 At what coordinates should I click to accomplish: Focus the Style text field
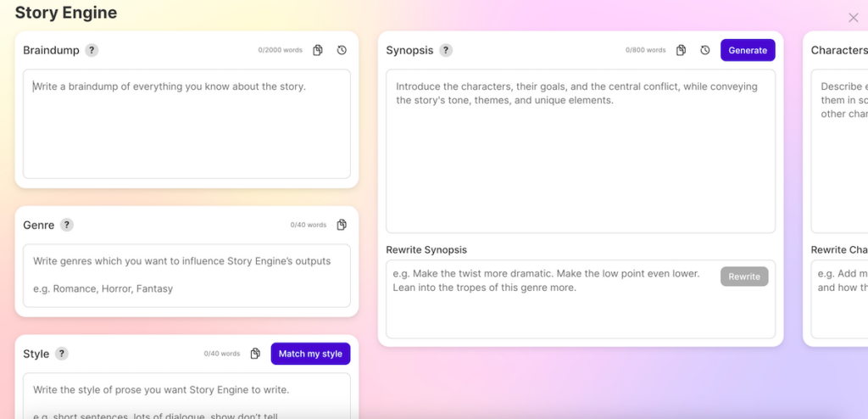click(186, 396)
